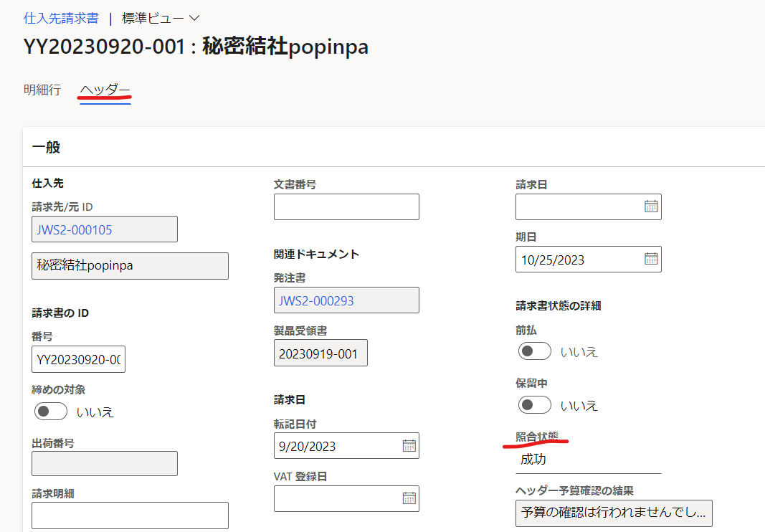Toggle the 保留中 switch

point(535,404)
